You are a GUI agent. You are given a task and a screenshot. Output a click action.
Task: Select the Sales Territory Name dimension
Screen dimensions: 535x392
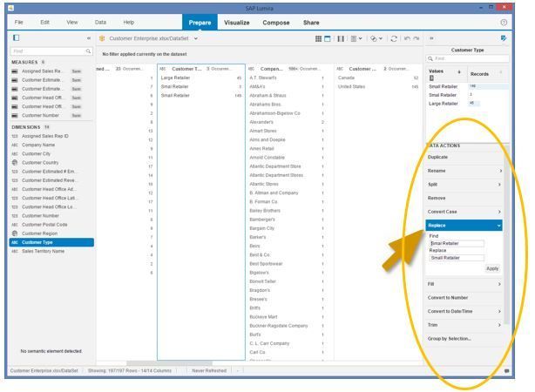tap(51, 251)
